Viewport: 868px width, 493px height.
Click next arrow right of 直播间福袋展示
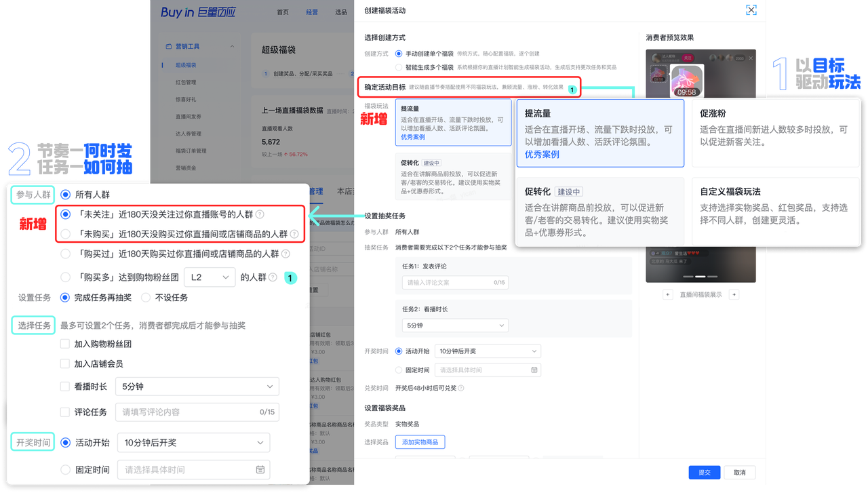[x=734, y=294]
